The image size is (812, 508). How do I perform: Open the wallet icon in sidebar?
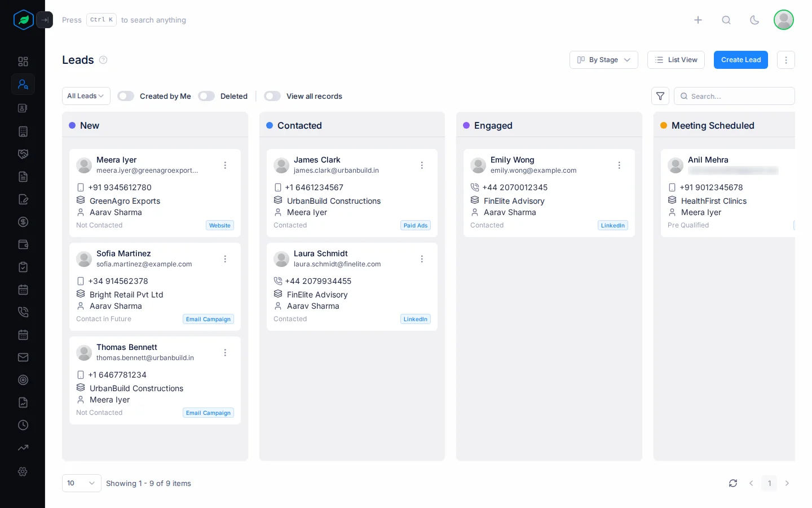(23, 244)
